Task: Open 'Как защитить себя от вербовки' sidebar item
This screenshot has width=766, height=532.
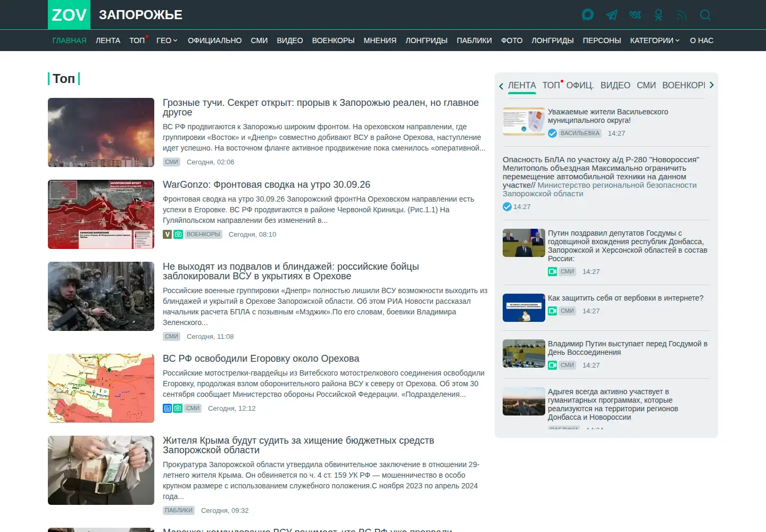Action: (x=626, y=298)
